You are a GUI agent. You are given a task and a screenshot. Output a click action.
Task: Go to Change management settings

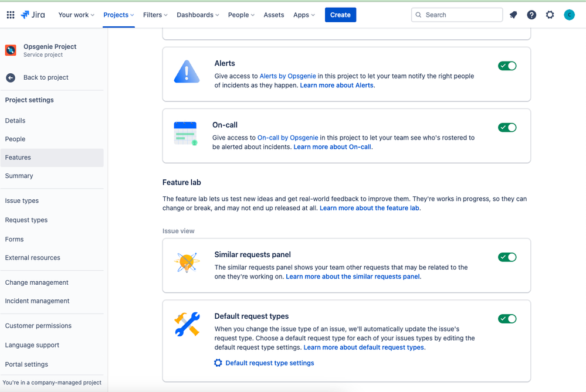point(52,282)
